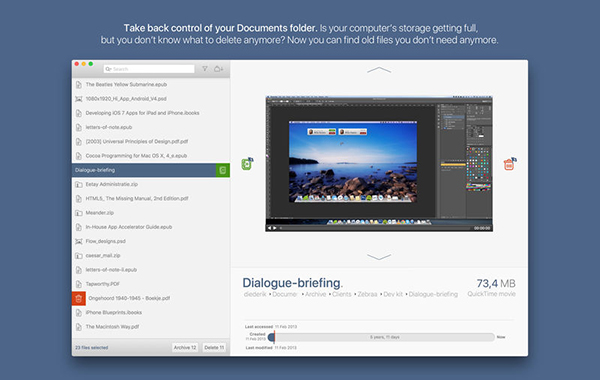Click the green archive icon left of preview
Screen dimensions: 600x380
pos(247,164)
